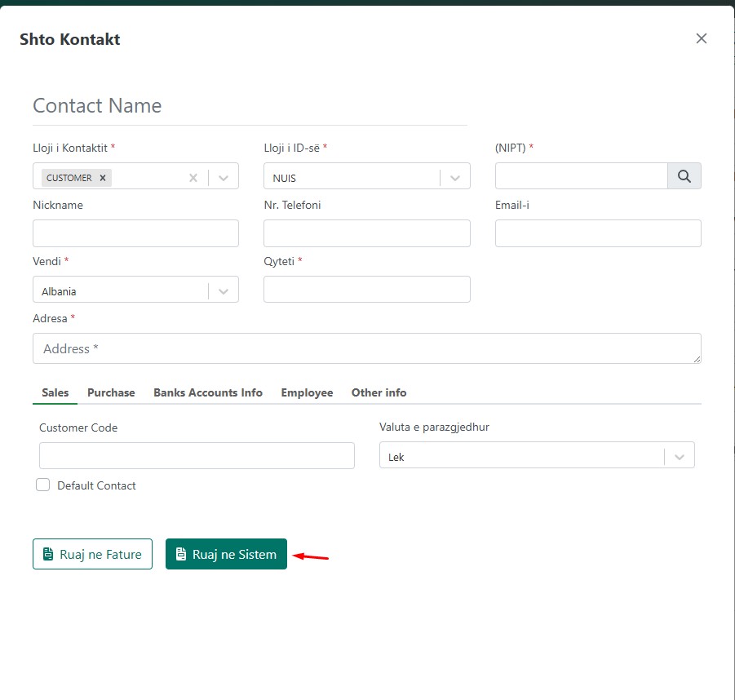Open the Lloji i ID-së dropdown
The height and width of the screenshot is (700, 735).
pos(455,178)
